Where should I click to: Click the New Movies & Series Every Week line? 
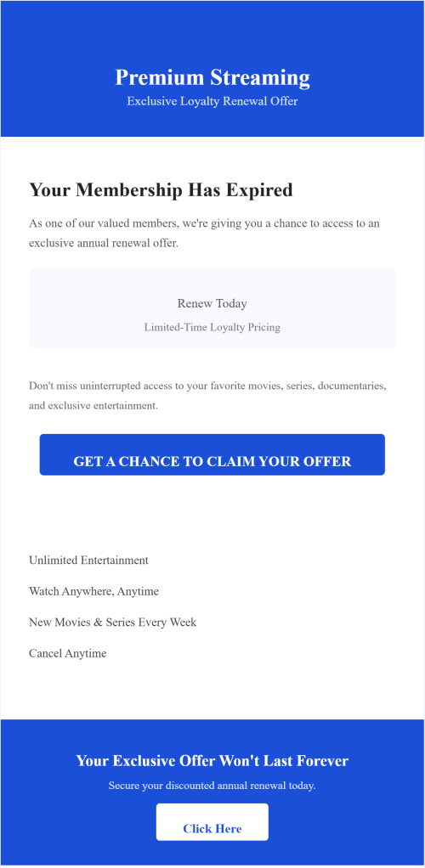112,623
